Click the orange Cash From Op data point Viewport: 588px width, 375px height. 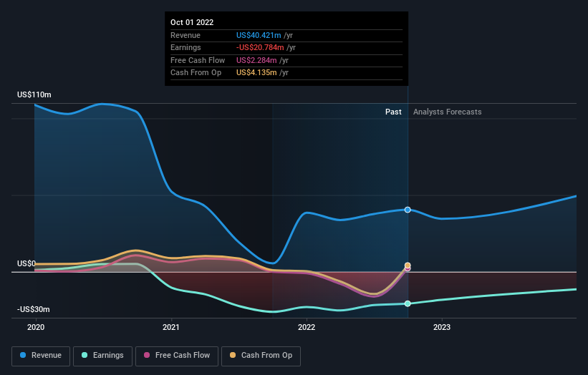(408, 266)
